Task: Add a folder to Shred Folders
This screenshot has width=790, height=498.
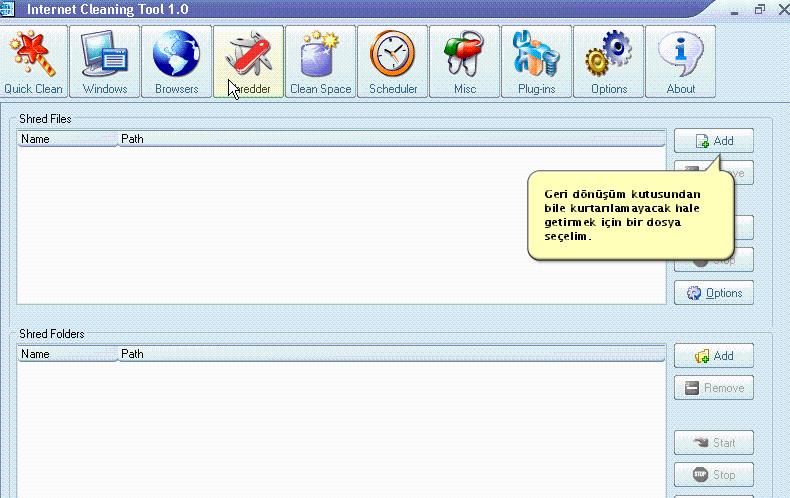Action: point(714,356)
